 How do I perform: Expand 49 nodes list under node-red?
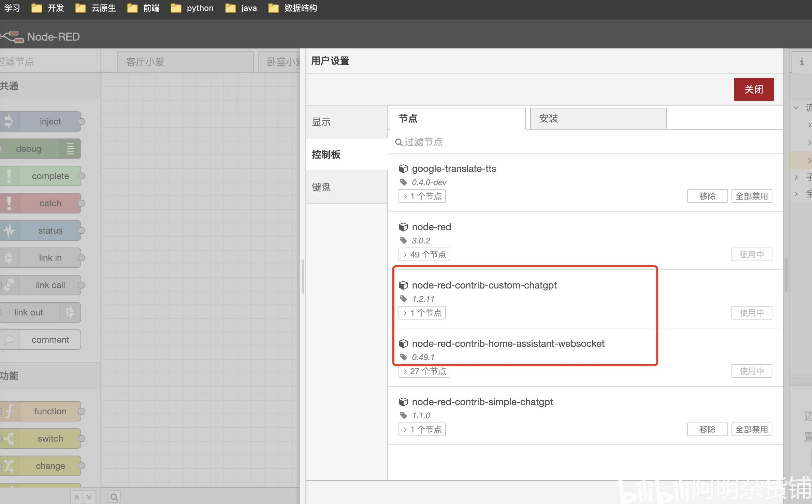(424, 255)
